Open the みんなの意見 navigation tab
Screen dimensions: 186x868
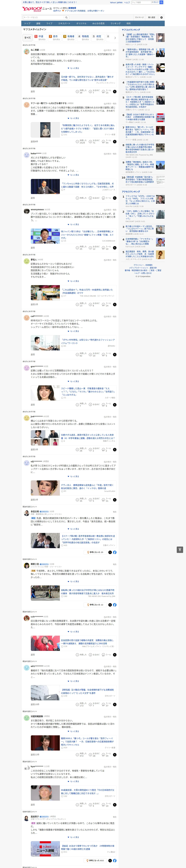point(98,24)
